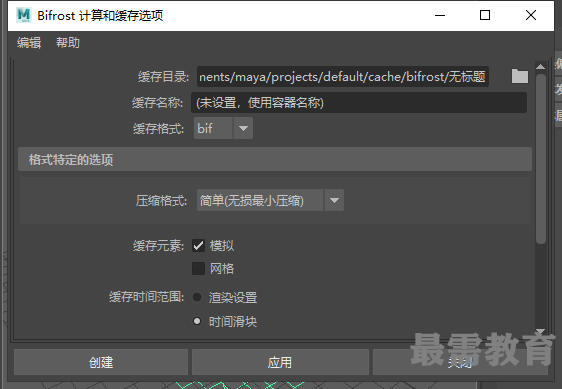Collapse the 格式特定的选项 section

(275, 159)
